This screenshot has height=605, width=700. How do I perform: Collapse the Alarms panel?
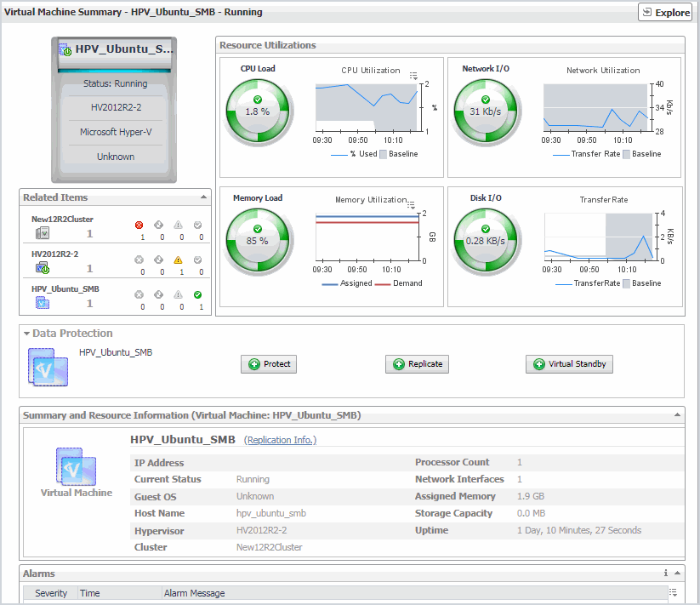point(677,574)
